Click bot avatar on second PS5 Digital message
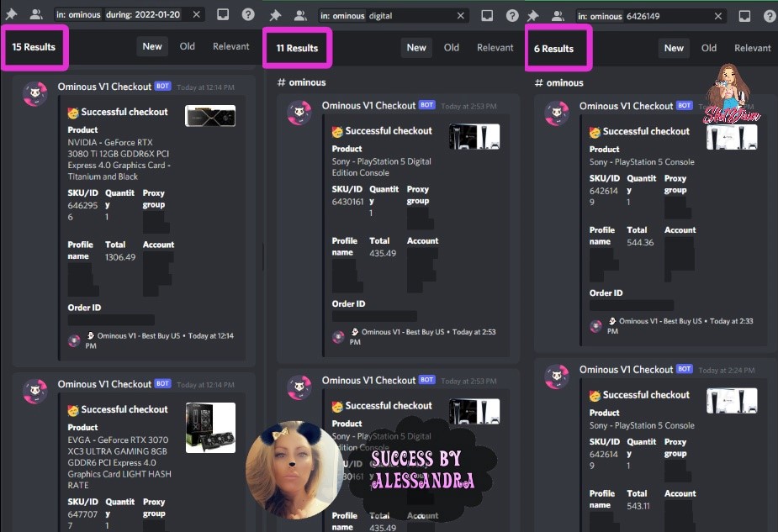Viewport: 778px width, 532px height. pos(299,387)
